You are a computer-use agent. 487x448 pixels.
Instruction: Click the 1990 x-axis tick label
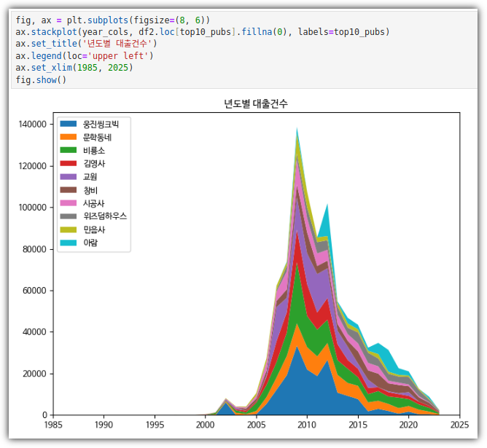(104, 425)
